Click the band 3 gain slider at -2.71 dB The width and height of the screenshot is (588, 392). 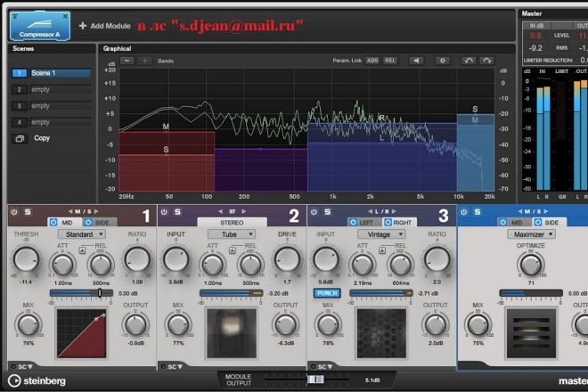381,293
